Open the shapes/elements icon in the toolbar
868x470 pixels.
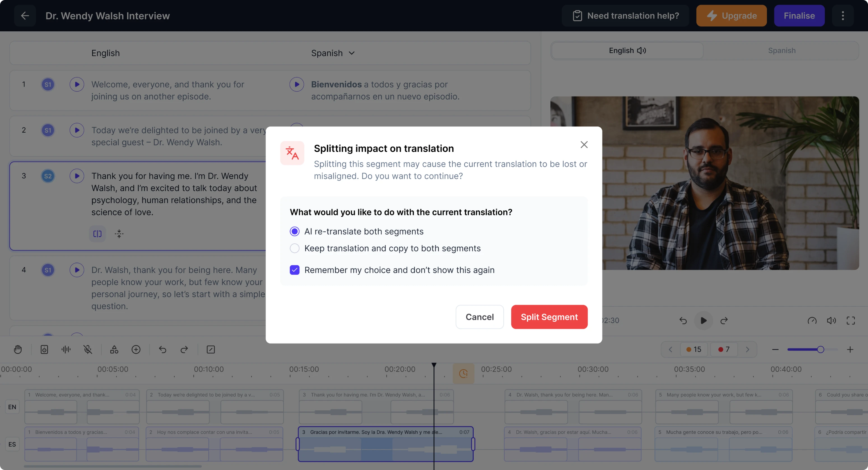tap(114, 349)
